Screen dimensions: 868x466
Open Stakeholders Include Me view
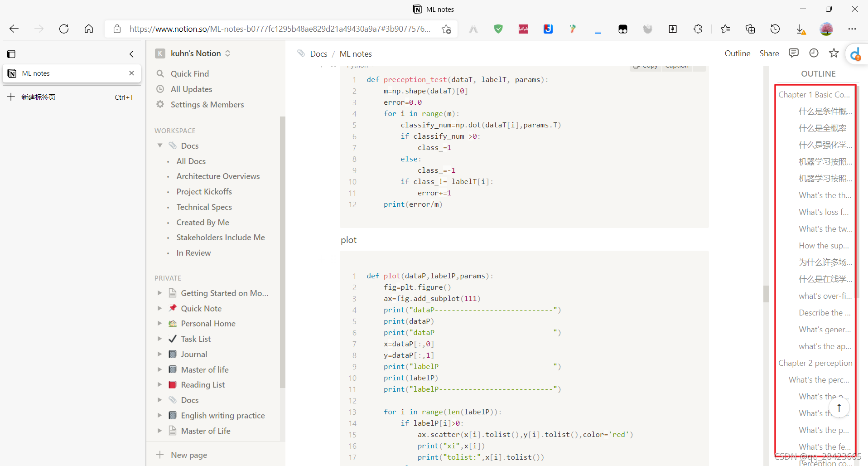click(x=221, y=237)
